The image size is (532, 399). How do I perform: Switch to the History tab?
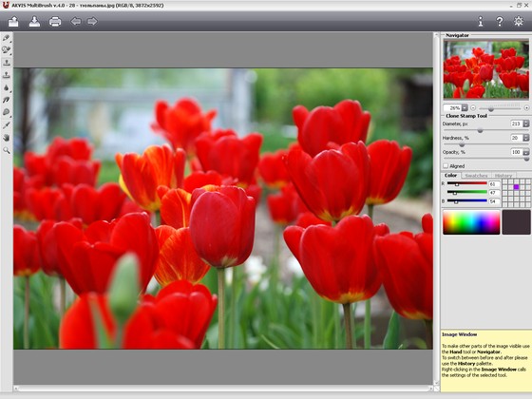pyautogui.click(x=503, y=176)
